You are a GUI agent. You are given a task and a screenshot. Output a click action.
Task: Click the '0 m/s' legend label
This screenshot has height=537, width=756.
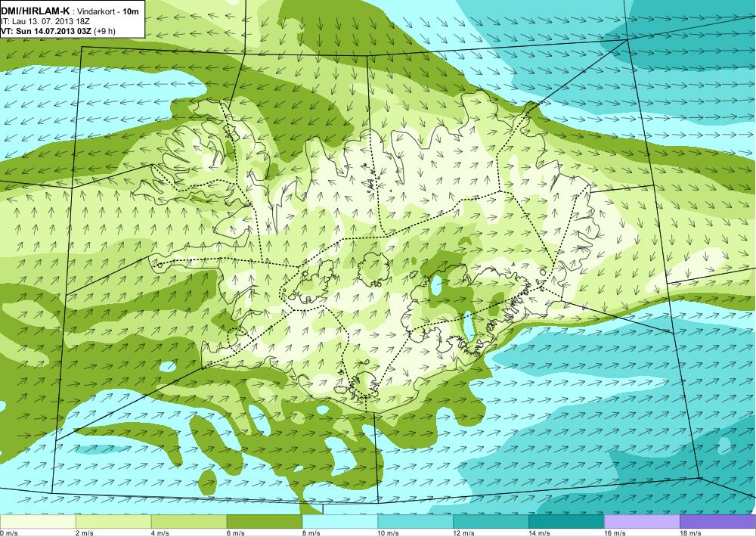pyautogui.click(x=8, y=533)
